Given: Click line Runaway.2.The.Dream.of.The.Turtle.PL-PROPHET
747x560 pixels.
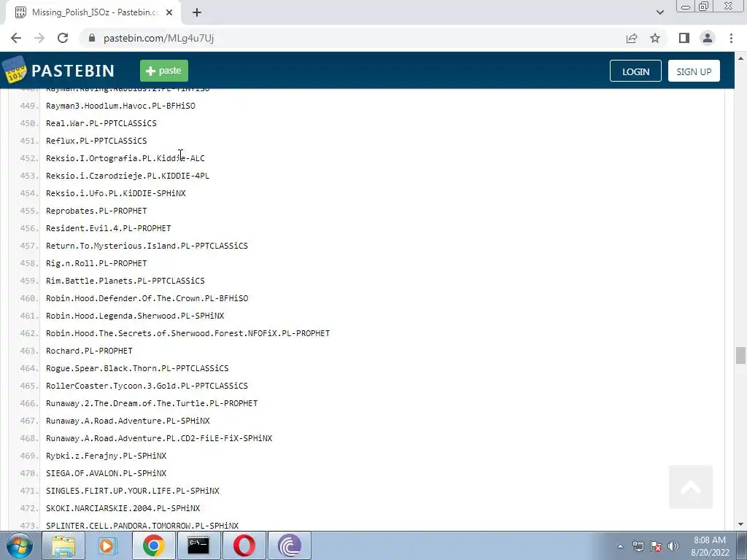Looking at the screenshot, I should click(x=152, y=403).
